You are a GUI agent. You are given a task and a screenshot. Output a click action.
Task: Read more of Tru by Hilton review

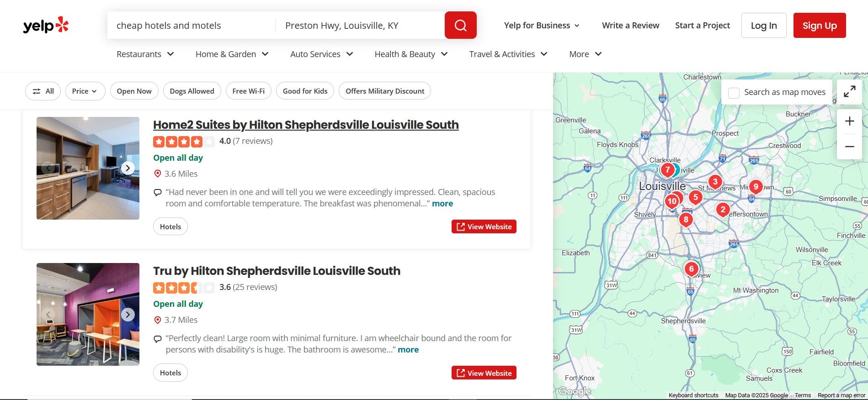(x=408, y=350)
